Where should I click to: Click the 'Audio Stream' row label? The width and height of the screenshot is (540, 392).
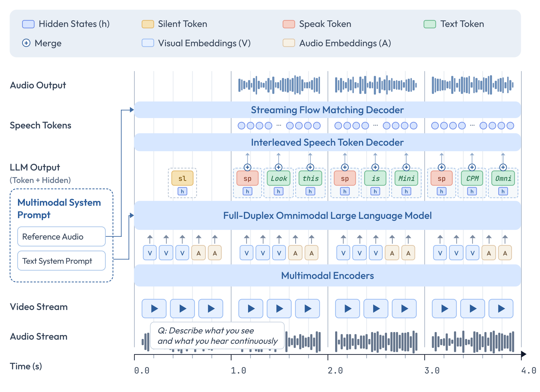click(38, 337)
